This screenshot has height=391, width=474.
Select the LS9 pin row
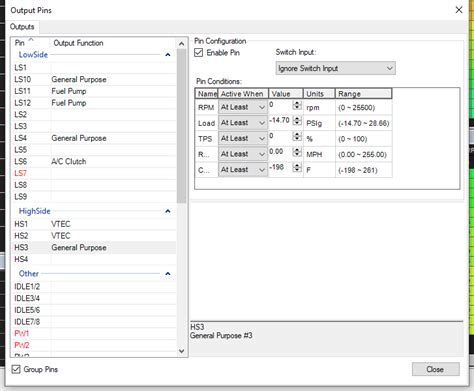pyautogui.click(x=94, y=197)
